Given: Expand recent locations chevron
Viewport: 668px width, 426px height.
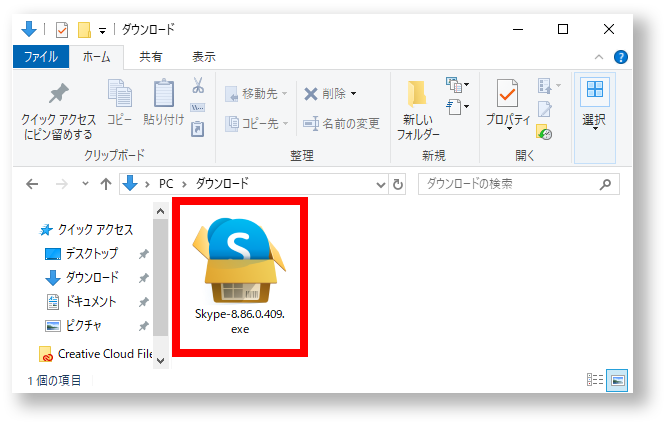Looking at the screenshot, I should (85, 184).
